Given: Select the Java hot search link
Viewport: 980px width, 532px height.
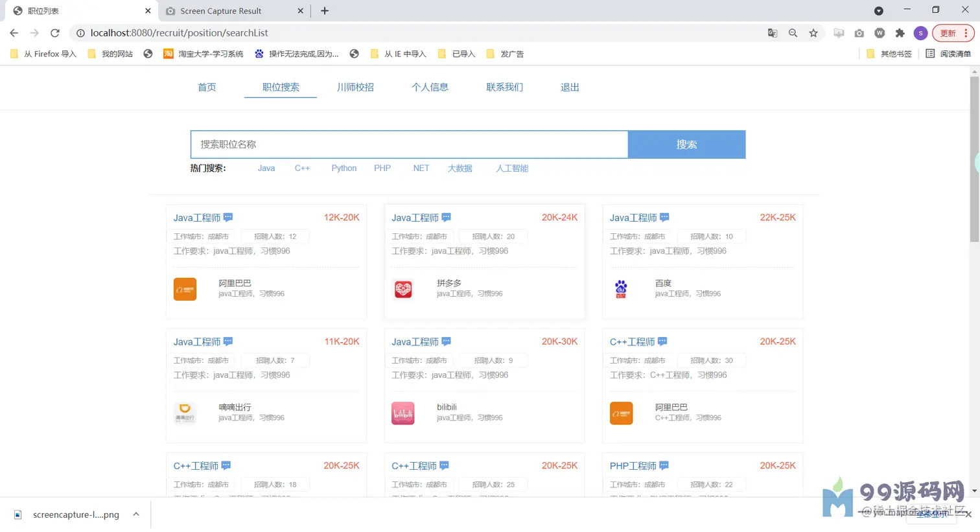Looking at the screenshot, I should click(266, 168).
